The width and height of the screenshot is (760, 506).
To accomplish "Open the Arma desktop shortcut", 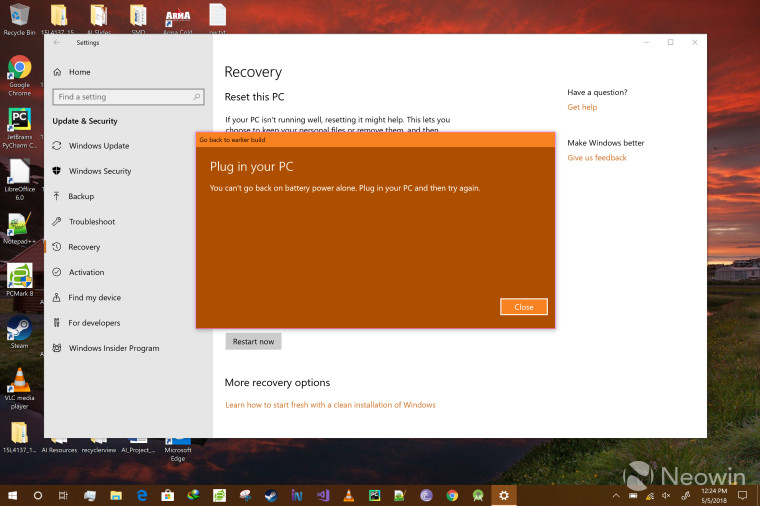I will (x=178, y=19).
